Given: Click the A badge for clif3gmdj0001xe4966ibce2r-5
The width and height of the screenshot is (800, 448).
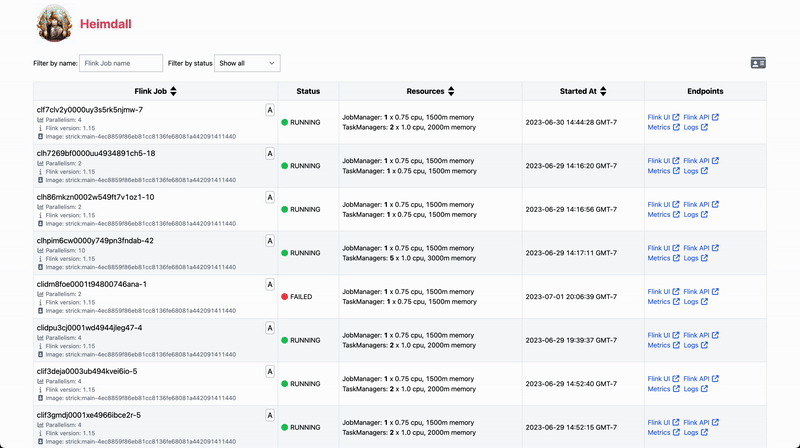Looking at the screenshot, I should [270, 415].
